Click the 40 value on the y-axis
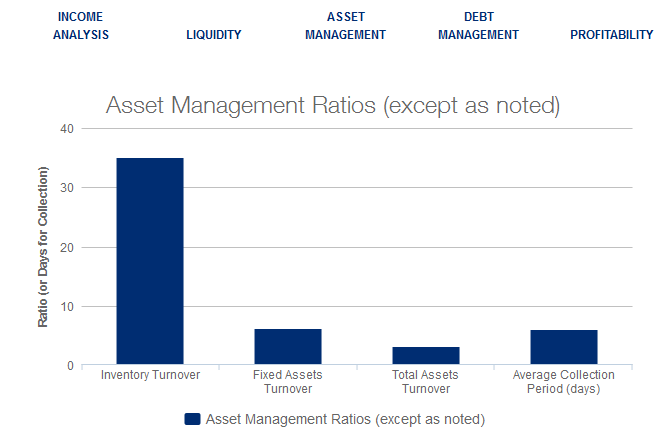 (x=66, y=129)
